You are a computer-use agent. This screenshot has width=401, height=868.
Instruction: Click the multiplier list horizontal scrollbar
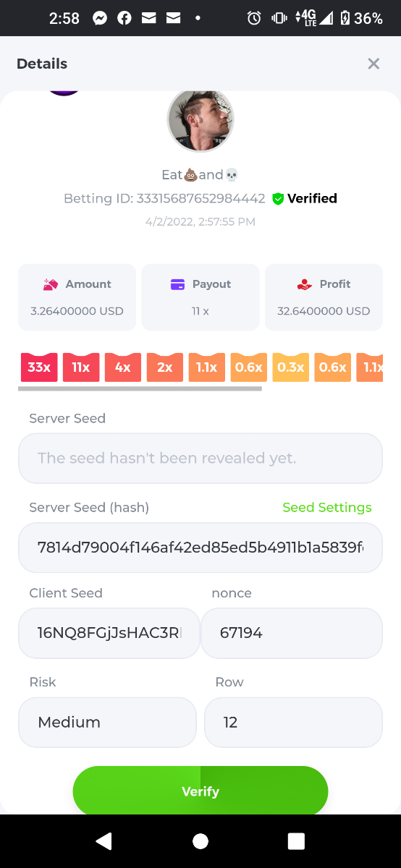140,388
